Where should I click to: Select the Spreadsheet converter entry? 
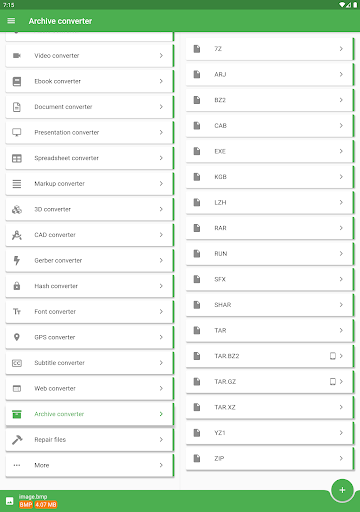90,158
